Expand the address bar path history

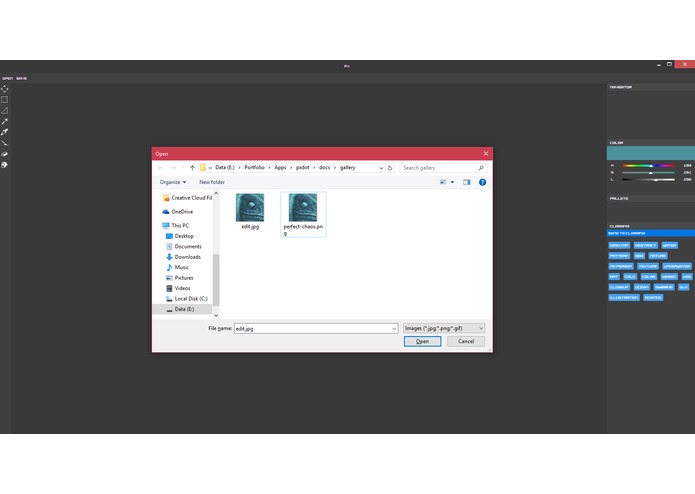(x=381, y=168)
